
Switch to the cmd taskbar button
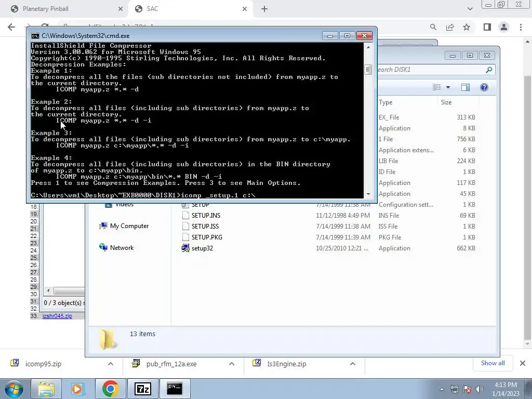(175, 389)
